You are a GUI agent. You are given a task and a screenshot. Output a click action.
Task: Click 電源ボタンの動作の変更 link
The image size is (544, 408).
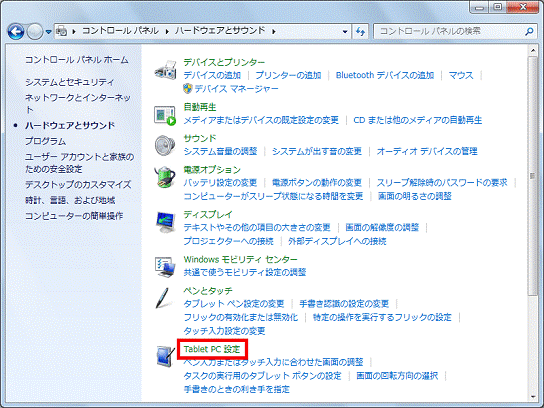317,182
